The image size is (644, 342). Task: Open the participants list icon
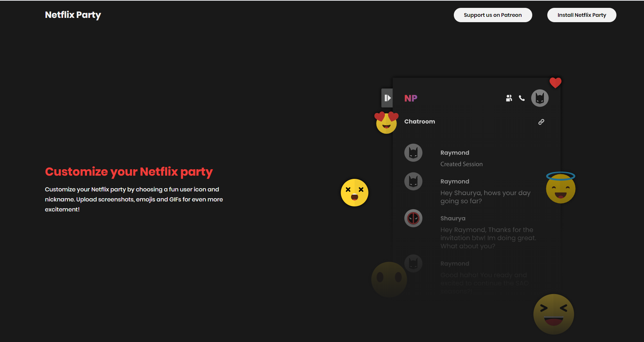tap(509, 98)
